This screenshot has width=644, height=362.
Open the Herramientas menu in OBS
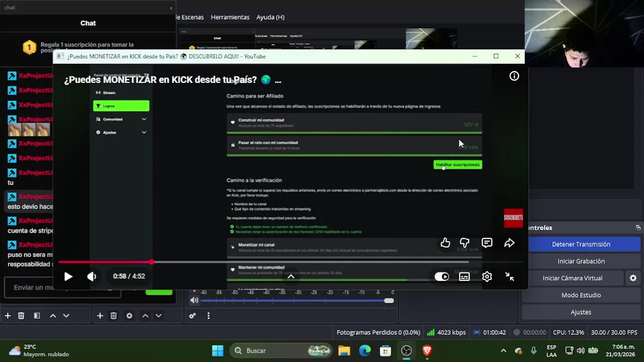pos(230,17)
